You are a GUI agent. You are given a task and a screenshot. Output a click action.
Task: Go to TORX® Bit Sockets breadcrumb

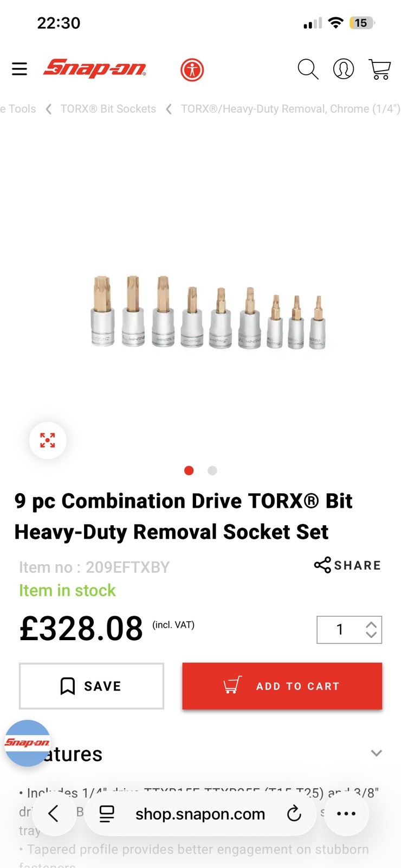[x=108, y=109]
